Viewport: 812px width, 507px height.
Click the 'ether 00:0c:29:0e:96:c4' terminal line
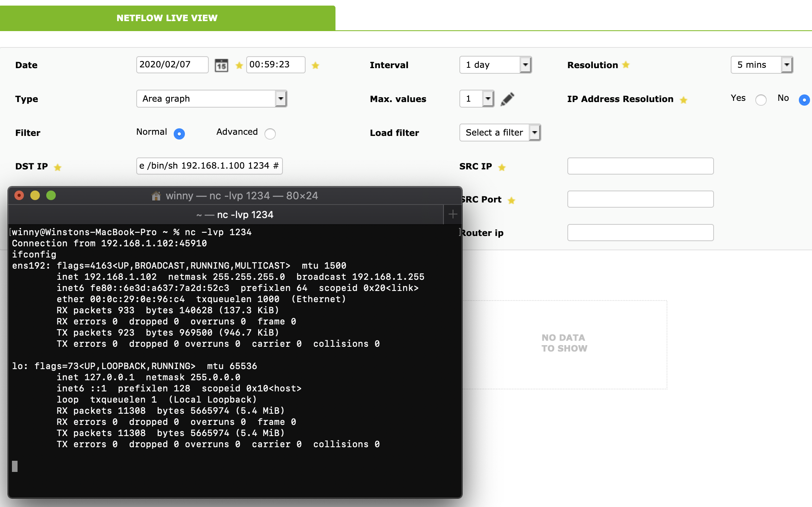click(201, 299)
